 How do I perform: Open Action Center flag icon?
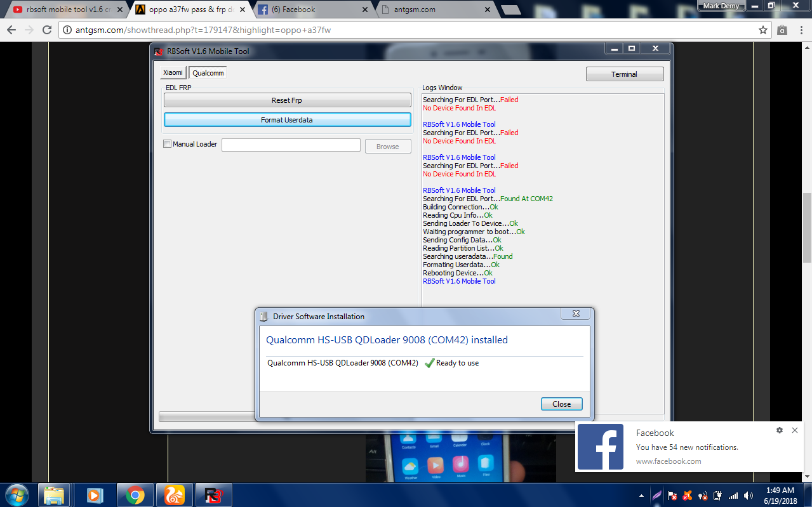[672, 496]
